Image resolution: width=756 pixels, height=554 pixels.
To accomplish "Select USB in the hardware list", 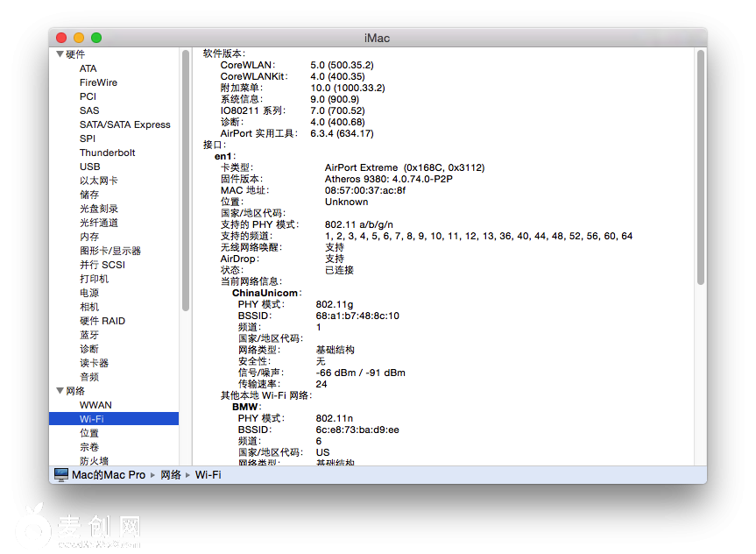I will click(89, 167).
